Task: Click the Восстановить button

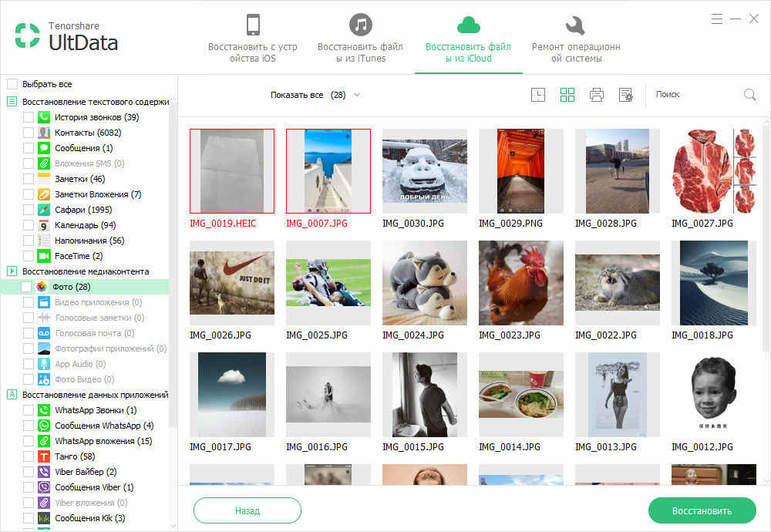Action: [x=702, y=511]
